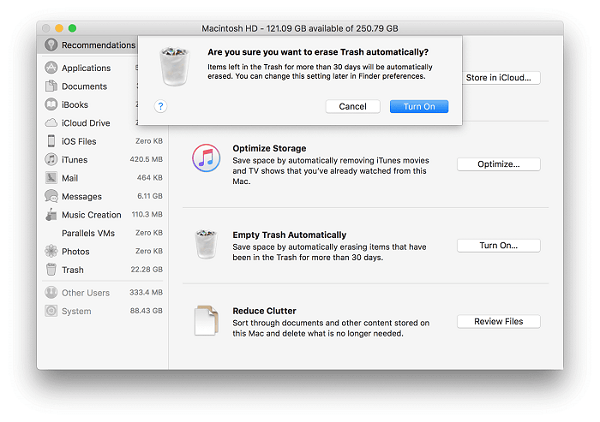Image resolution: width=600 pixels, height=422 pixels.
Task: Click the Other Users icon
Action: [x=51, y=293]
